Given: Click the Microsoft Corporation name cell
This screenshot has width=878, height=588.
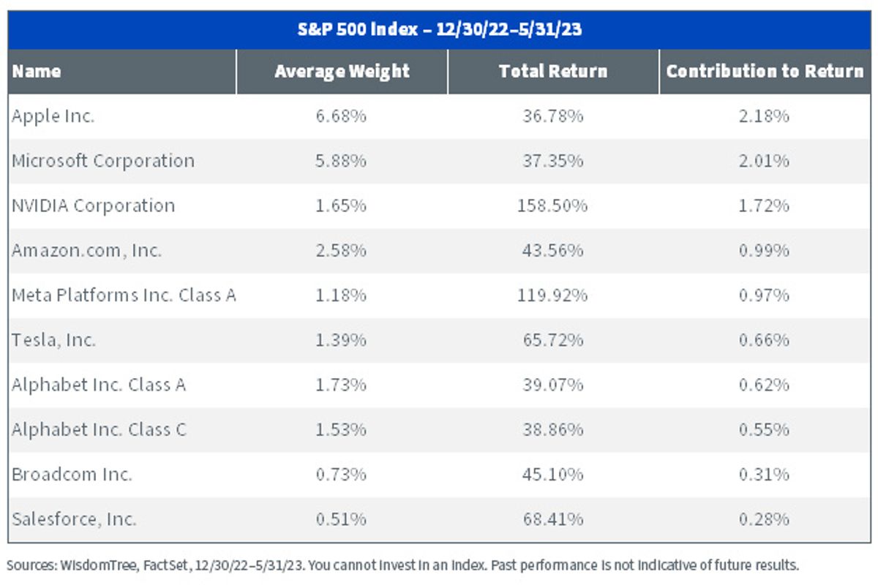Looking at the screenshot, I should tap(103, 161).
